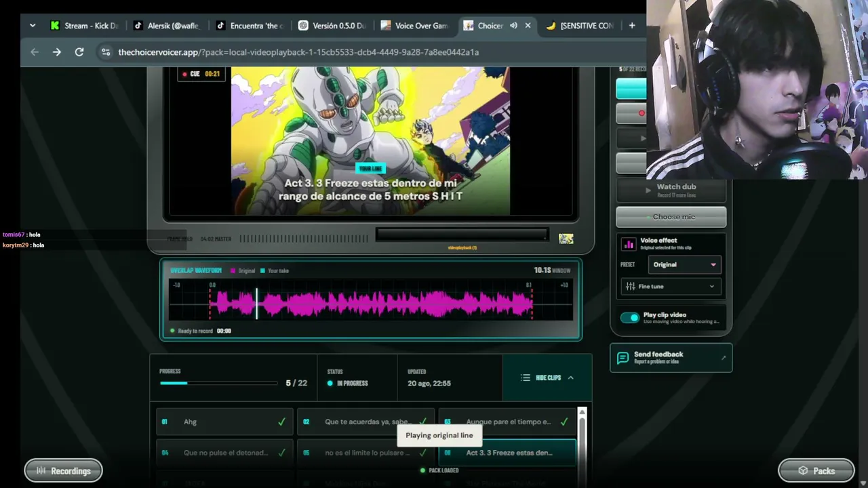Click the 10.1S window label

[552, 270]
